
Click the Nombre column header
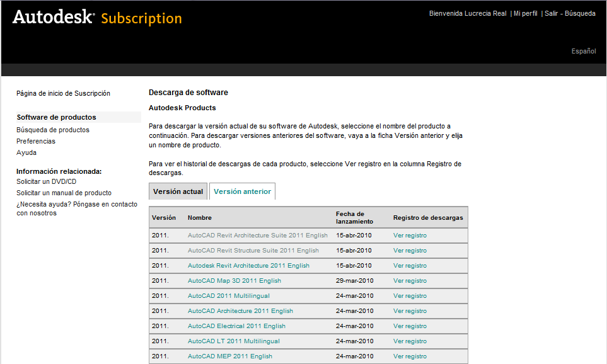(x=200, y=218)
